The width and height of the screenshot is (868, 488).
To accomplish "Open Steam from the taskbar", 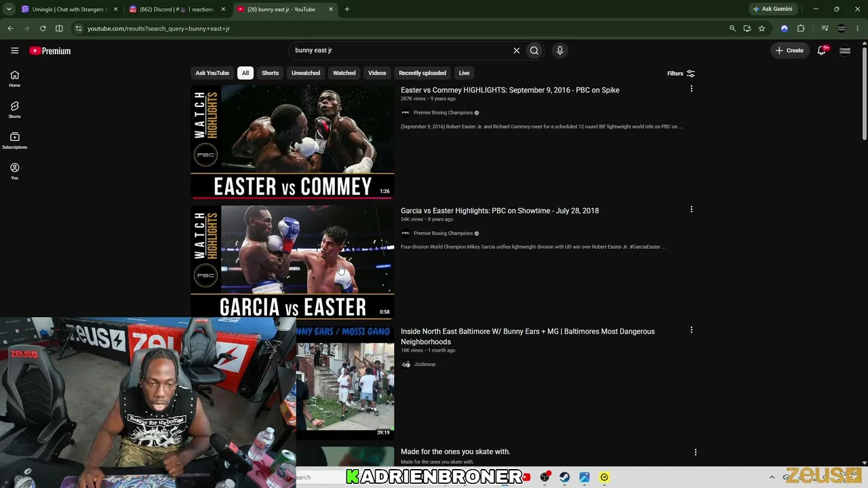I will 564,477.
